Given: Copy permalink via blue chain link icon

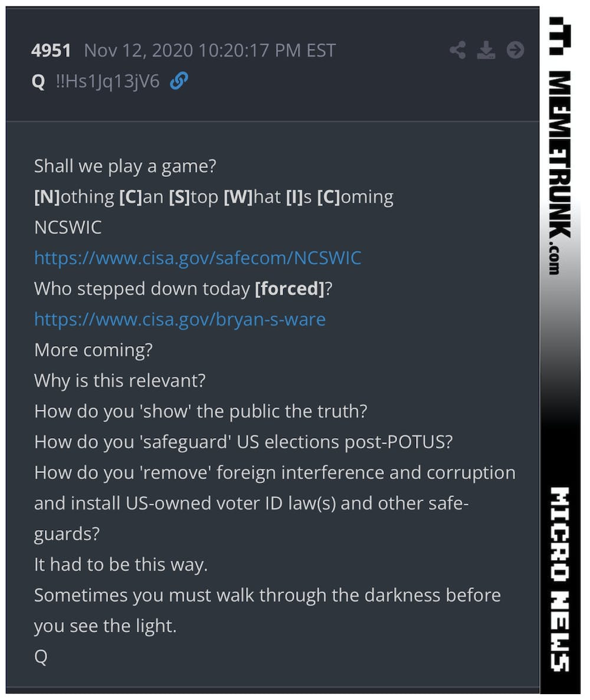Looking at the screenshot, I should pyautogui.click(x=179, y=81).
